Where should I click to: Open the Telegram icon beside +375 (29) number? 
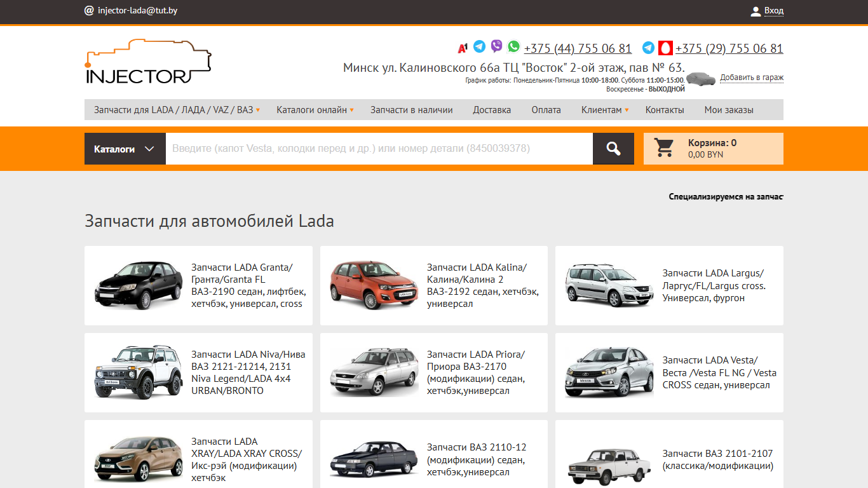coord(648,47)
